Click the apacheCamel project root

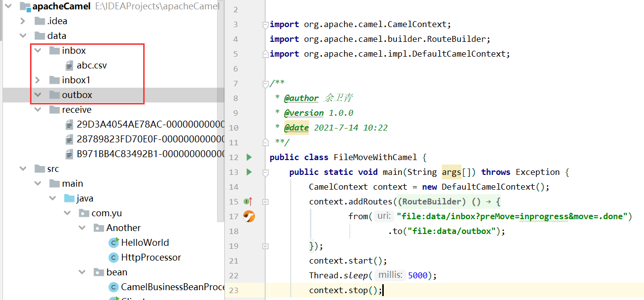pos(61,6)
